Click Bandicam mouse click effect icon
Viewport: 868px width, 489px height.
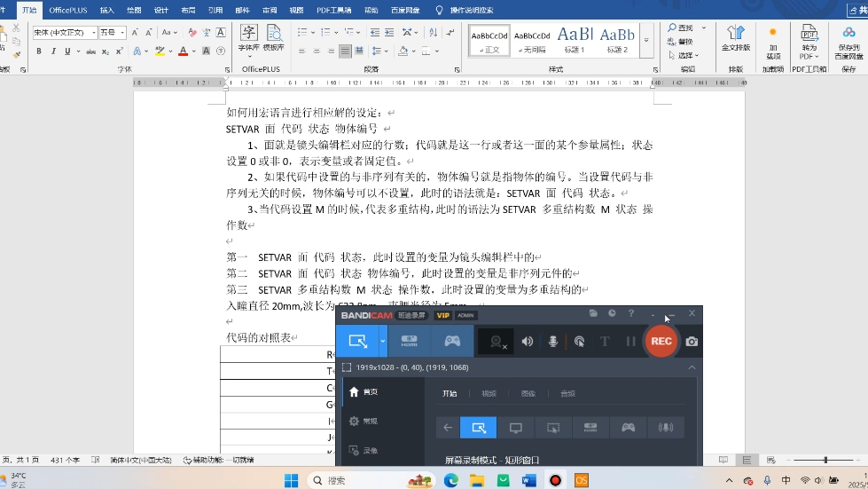tap(579, 341)
